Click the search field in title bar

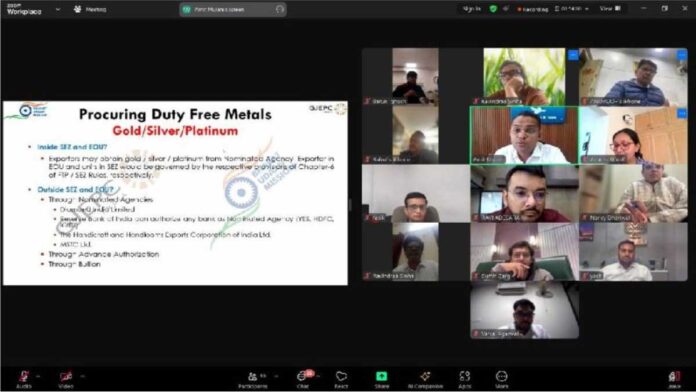(x=233, y=9)
